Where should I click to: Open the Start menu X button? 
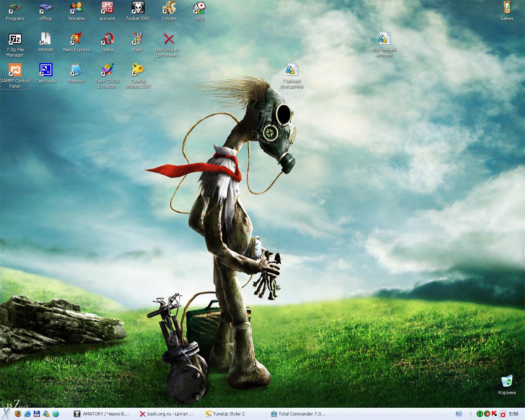pos(6,413)
